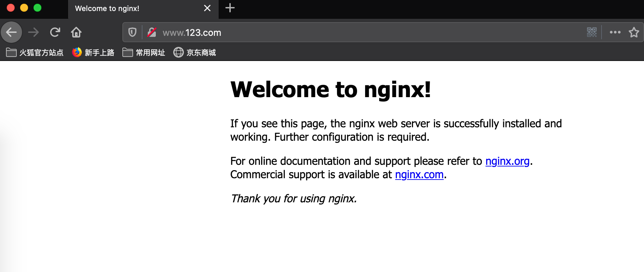Close the Welcome to nginx! tab
The width and height of the screenshot is (644, 272).
tap(207, 8)
